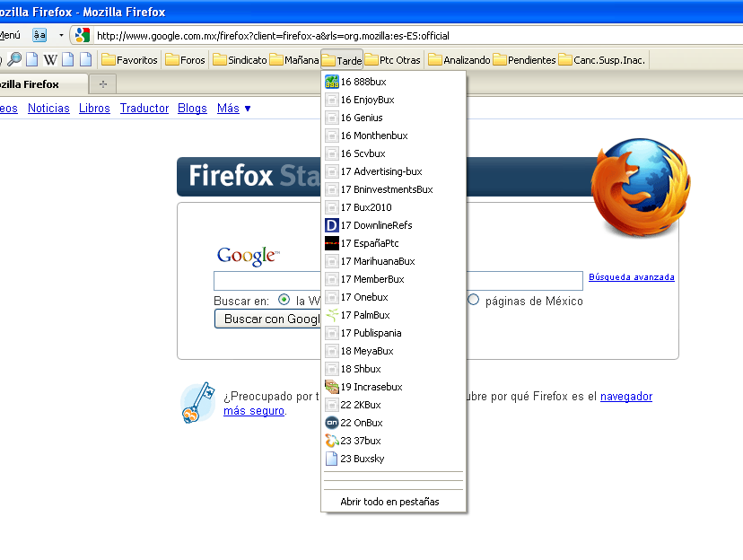Open the Ptc Otras bookmarks folder
The image size is (743, 560).
(393, 60)
